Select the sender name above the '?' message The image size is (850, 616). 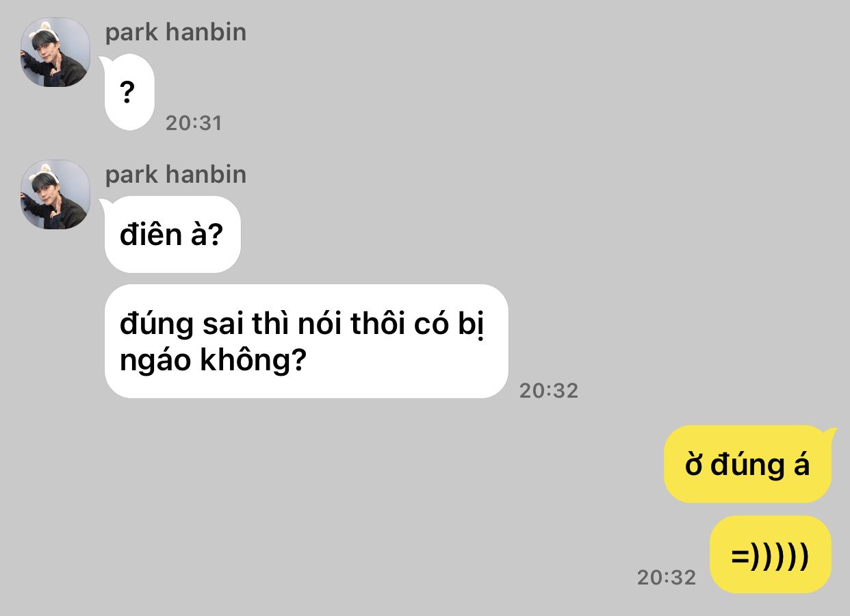tap(176, 32)
